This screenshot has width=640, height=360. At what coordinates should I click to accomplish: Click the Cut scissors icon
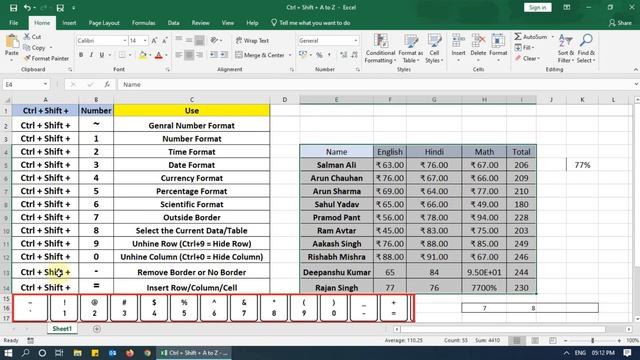27,37
